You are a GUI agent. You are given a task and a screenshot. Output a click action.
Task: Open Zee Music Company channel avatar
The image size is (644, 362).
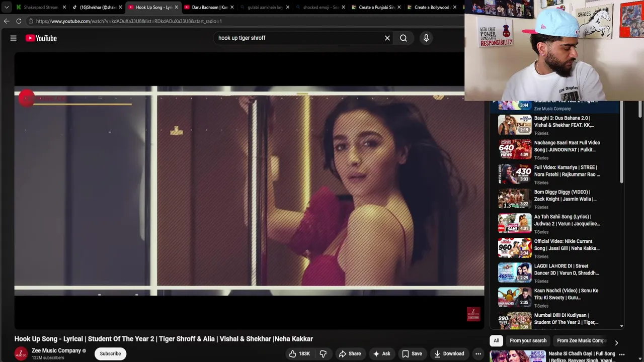[21, 353]
